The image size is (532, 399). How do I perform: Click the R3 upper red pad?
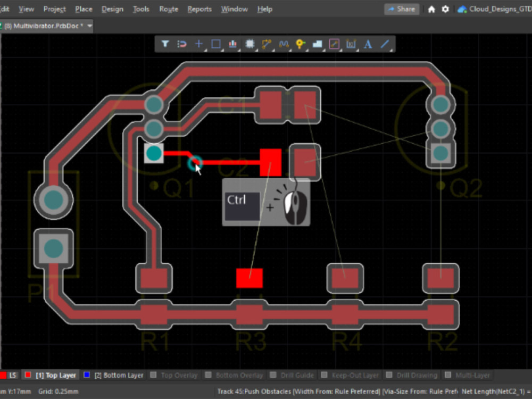[250, 278]
